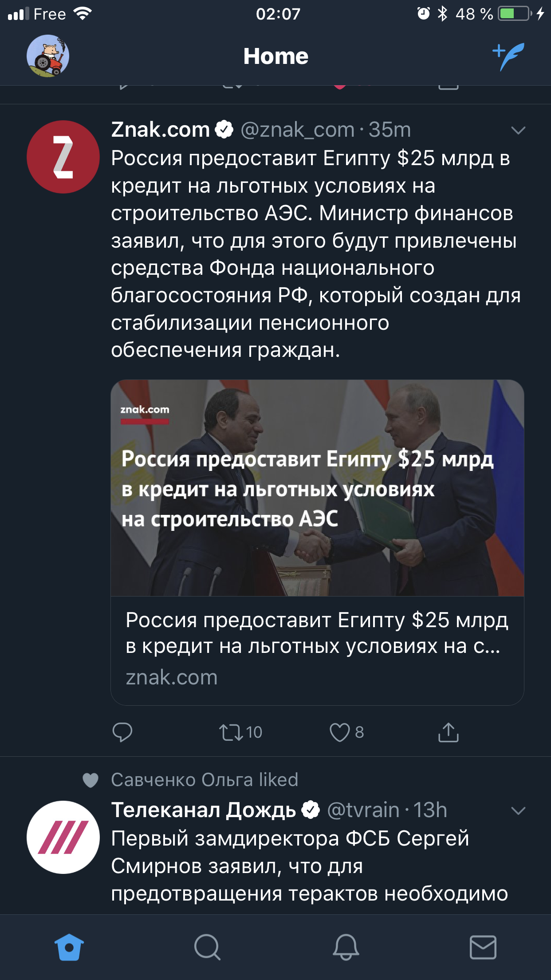Screen dimensions: 551x980
Task: Open the Putin handshake article image
Action: [x=317, y=487]
